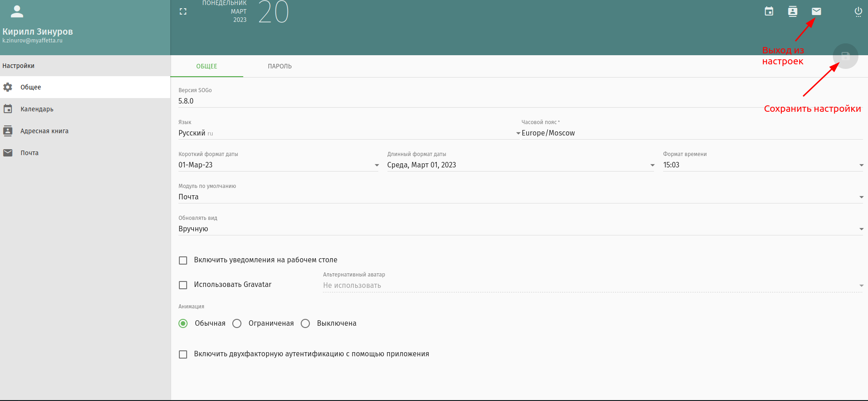Click the power logout icon
The height and width of the screenshot is (401, 868).
tap(858, 11)
